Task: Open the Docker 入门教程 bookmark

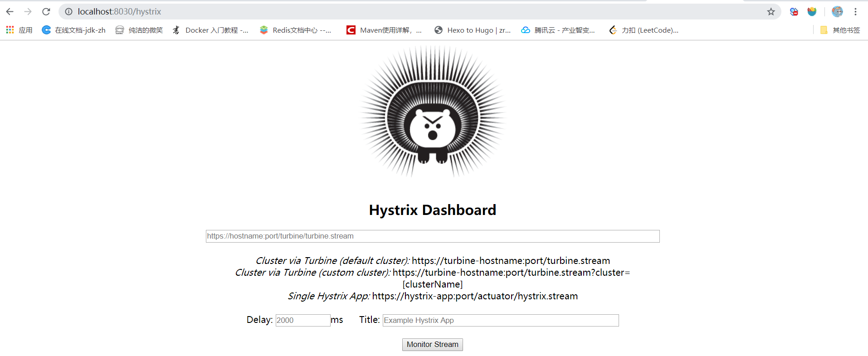Action: [x=210, y=30]
